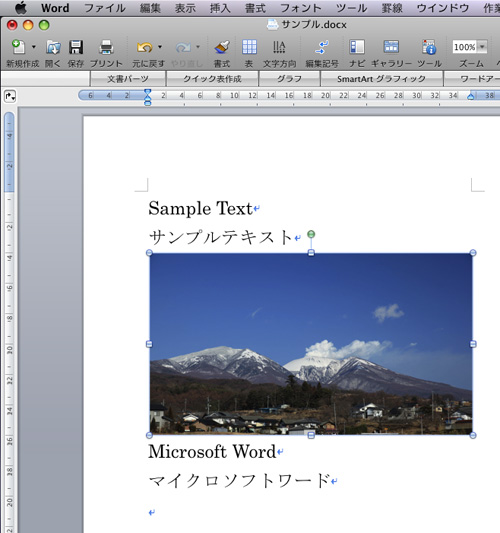Viewport: 500px width, 533px height.
Task: Open the ファイル menu
Action: (105, 8)
